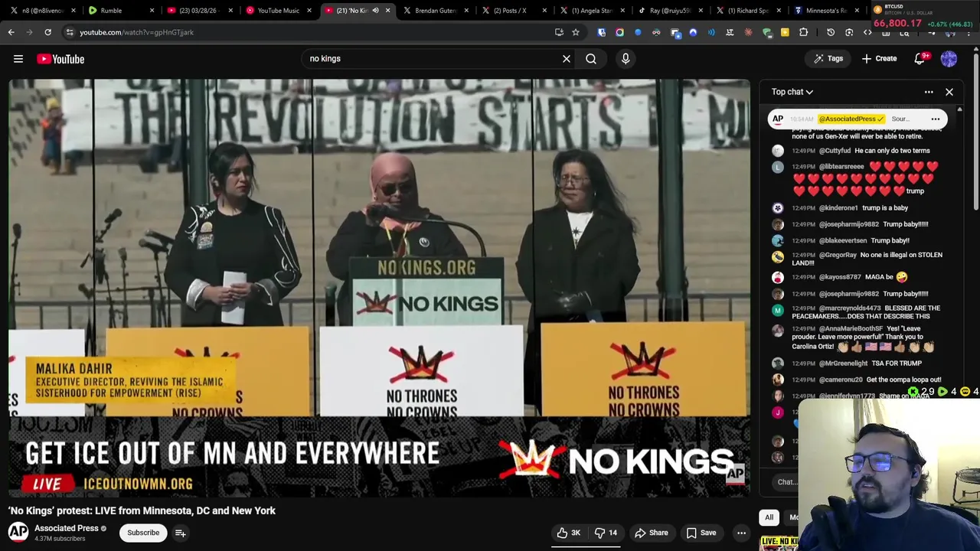Click the @kayoss8787 'MAGA be' message

click(859, 277)
